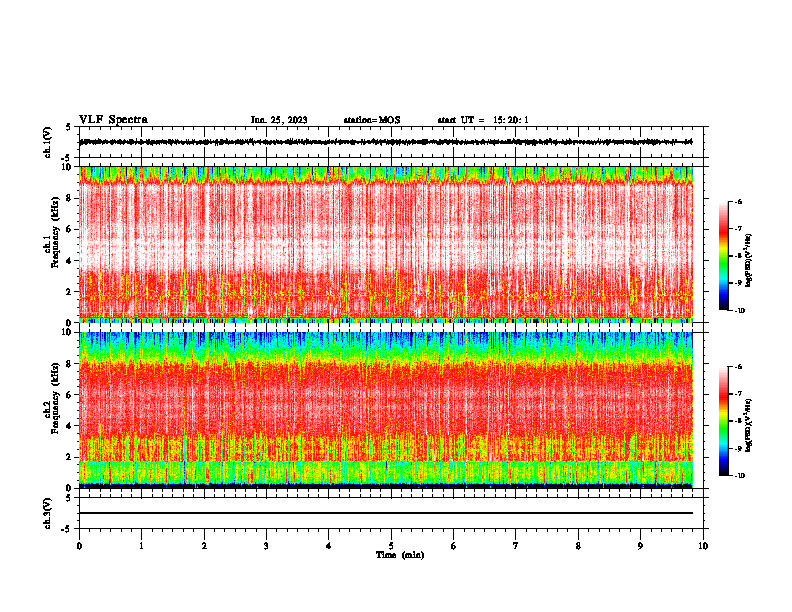Click time axis tick label "10"
The width and height of the screenshot is (792, 612).
click(703, 546)
